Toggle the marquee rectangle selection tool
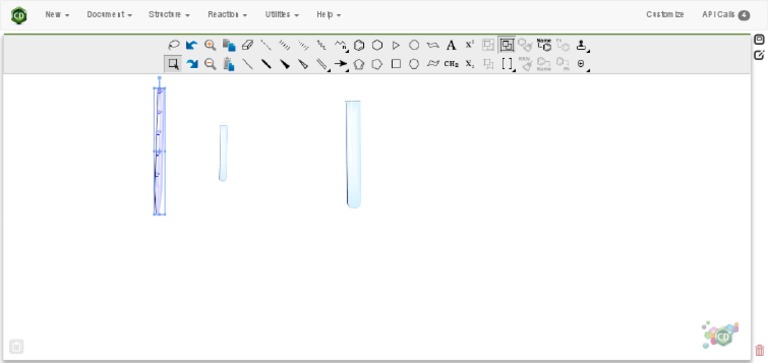The width and height of the screenshot is (768, 363). click(x=173, y=64)
